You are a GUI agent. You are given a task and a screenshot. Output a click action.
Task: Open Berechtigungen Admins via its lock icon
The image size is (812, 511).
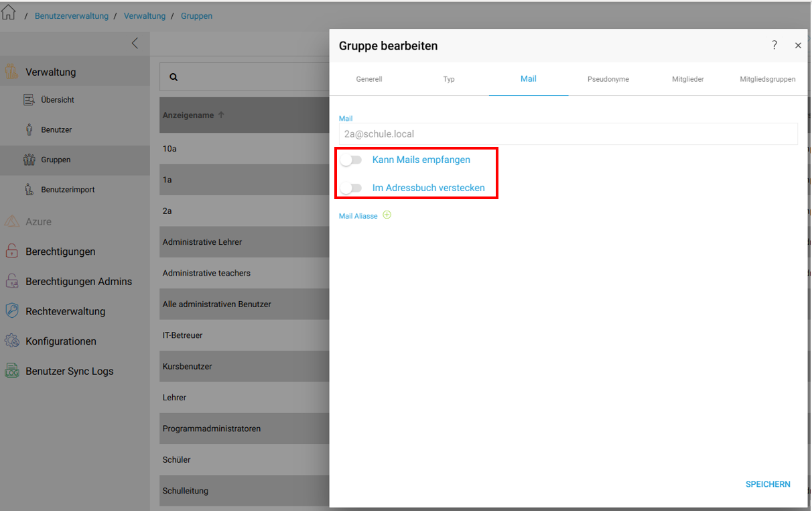coord(11,282)
